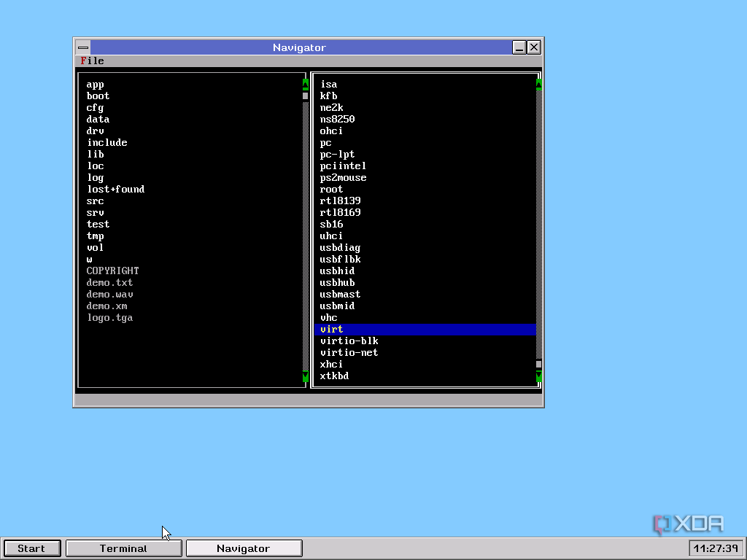Click the taskbar clock
Screen dimensions: 747x560
tap(716, 548)
